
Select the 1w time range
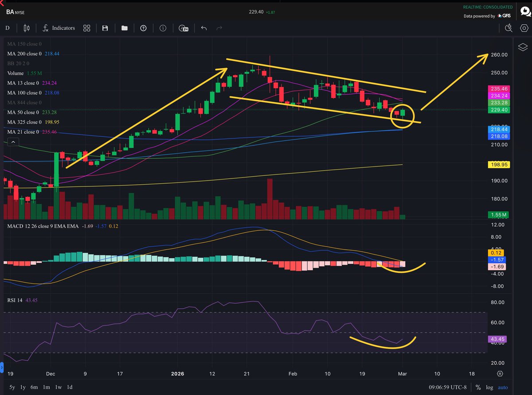coord(58,387)
